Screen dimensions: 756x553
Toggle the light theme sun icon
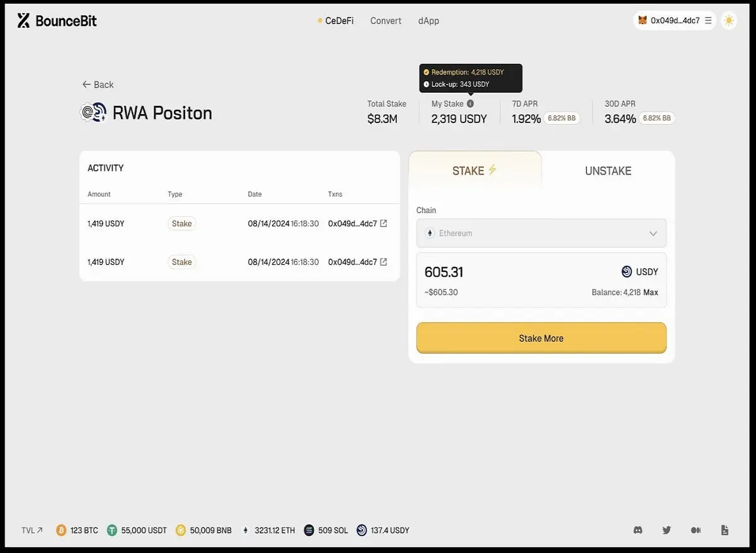point(729,20)
